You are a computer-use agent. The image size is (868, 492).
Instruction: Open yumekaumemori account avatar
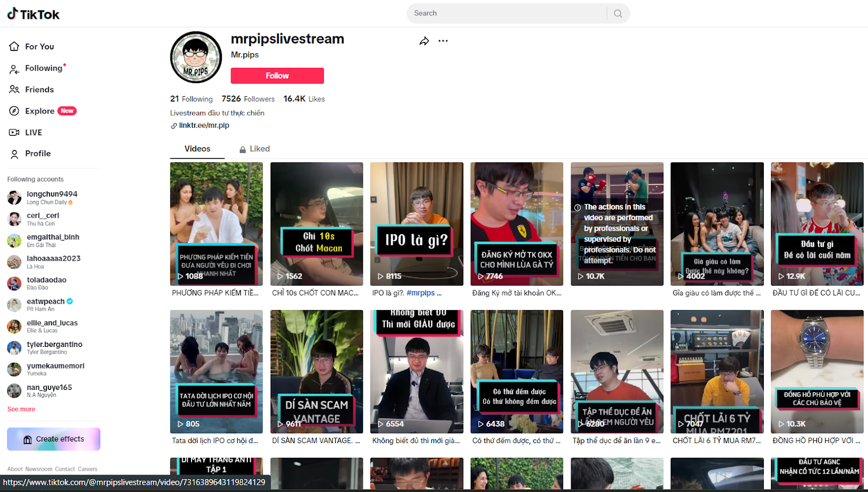point(15,369)
